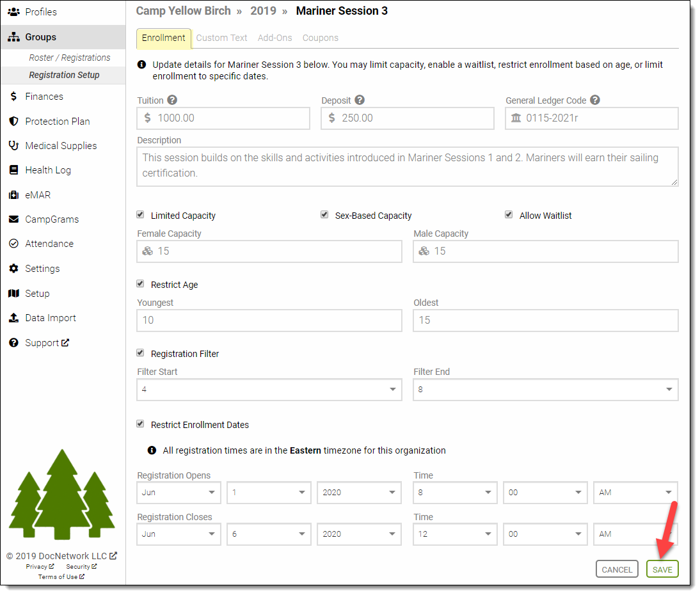Switch to the Custom Text tab
This screenshot has width=700, height=595.
pos(221,38)
